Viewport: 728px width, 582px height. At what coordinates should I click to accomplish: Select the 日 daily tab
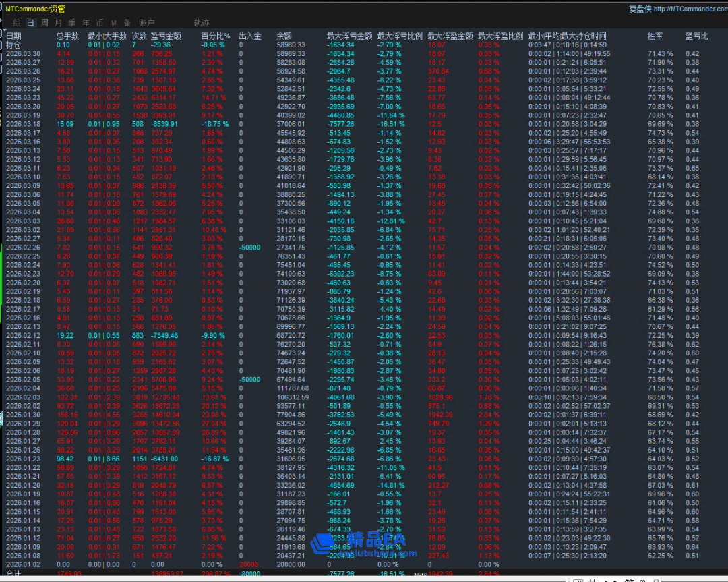(x=30, y=23)
